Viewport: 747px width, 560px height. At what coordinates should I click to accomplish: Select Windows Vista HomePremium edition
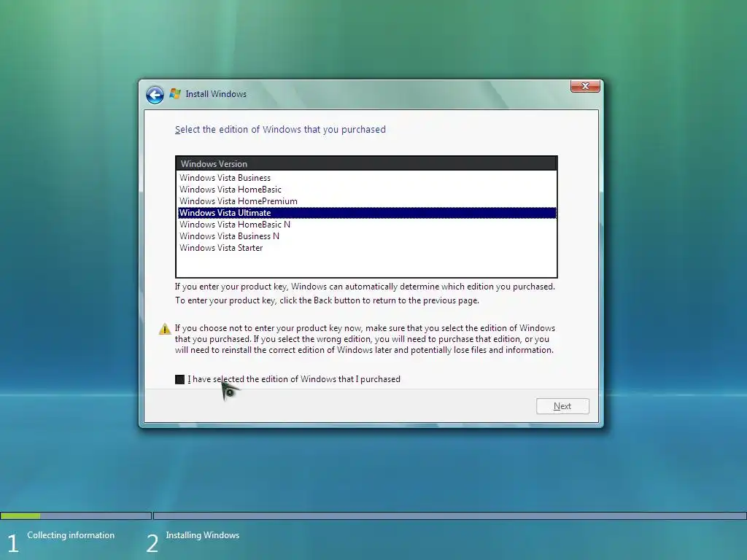pyautogui.click(x=367, y=201)
